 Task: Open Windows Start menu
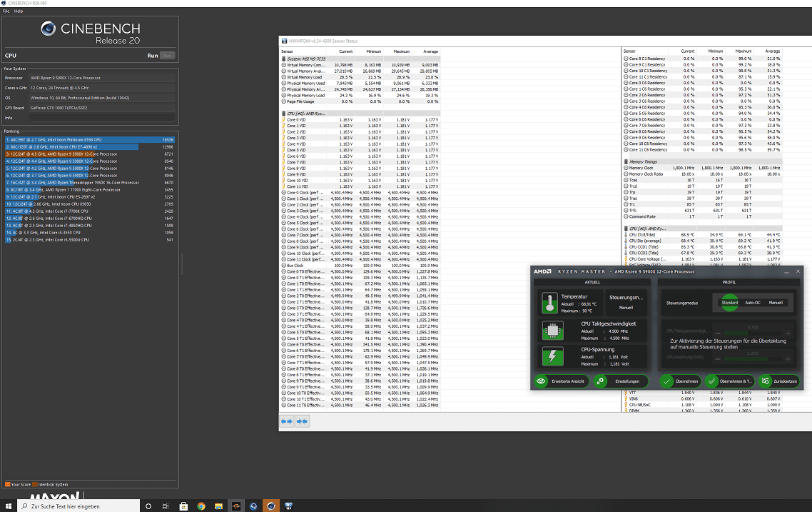[9, 506]
